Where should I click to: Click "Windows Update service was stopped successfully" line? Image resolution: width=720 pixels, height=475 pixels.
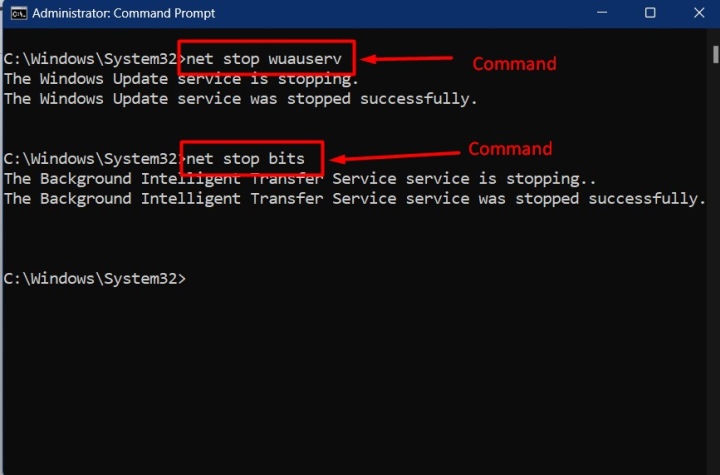[x=241, y=98]
